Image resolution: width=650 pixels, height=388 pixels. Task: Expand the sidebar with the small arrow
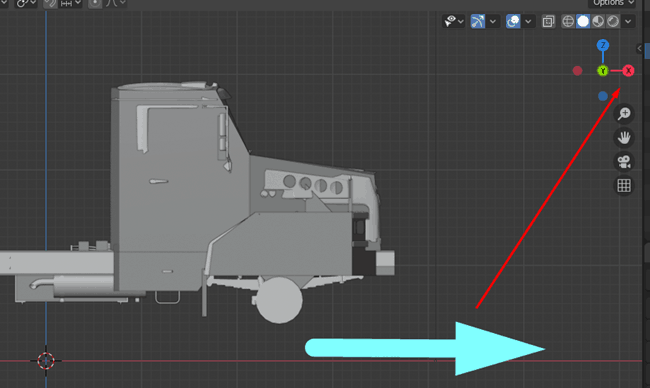(x=639, y=48)
